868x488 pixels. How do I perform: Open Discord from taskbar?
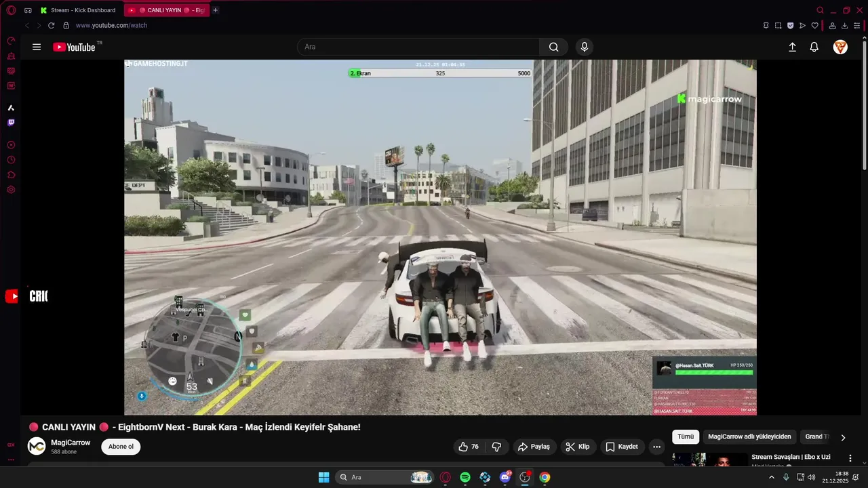505,477
